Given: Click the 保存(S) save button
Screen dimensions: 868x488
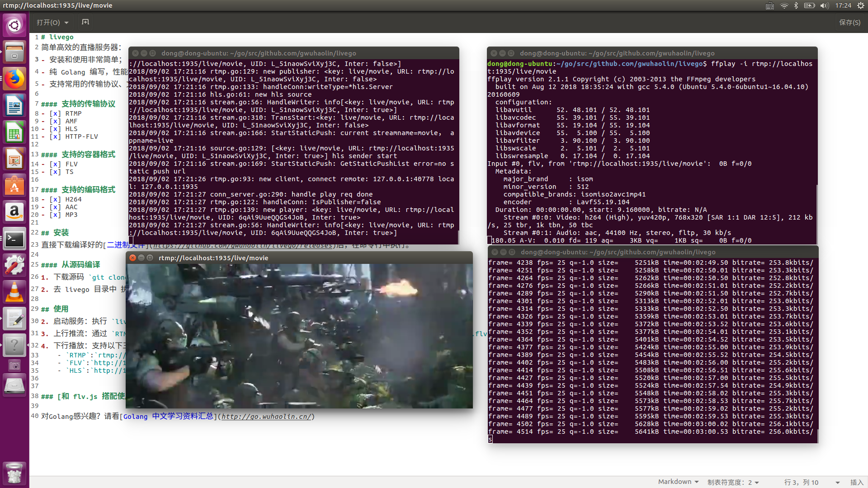Looking at the screenshot, I should pyautogui.click(x=849, y=22).
